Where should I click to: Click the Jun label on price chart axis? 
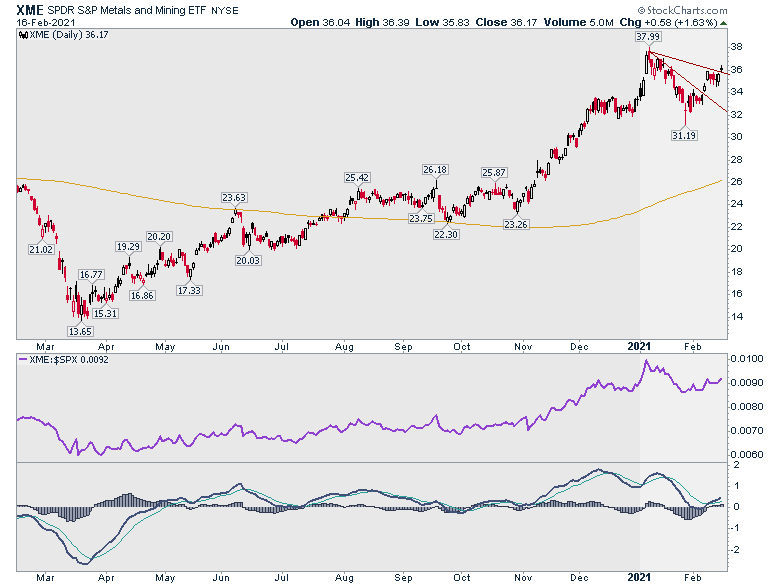[221, 347]
